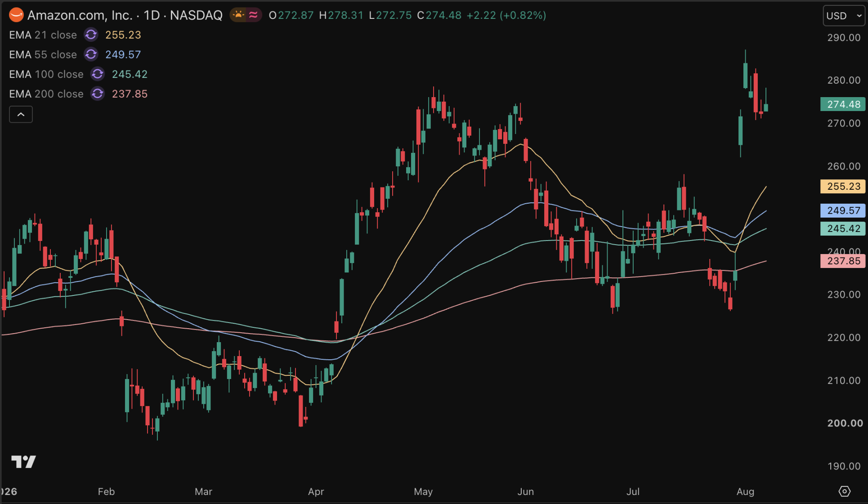868x504 pixels.
Task: Select the EMA 21 close indicator label
Action: [43, 35]
